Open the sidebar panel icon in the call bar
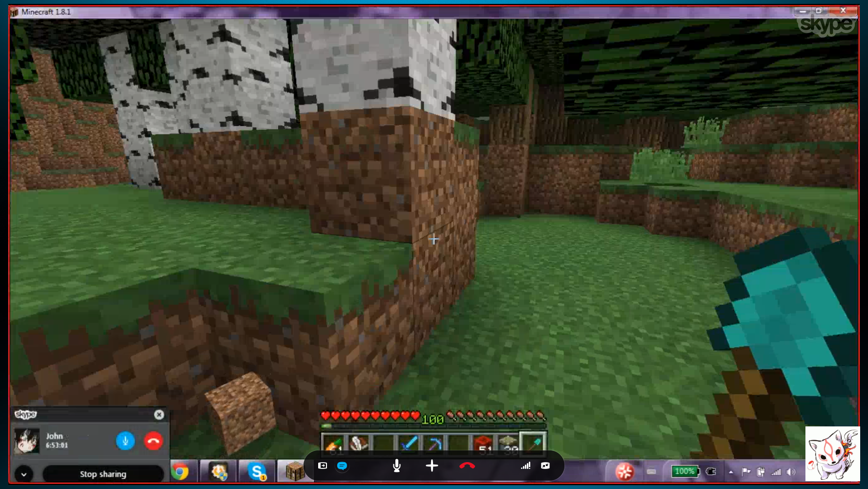The height and width of the screenshot is (489, 868). click(323, 466)
